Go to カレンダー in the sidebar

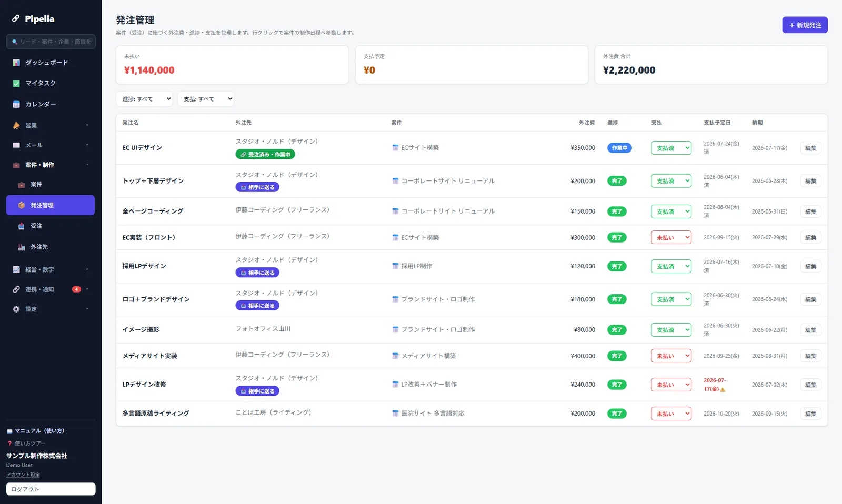(51, 104)
